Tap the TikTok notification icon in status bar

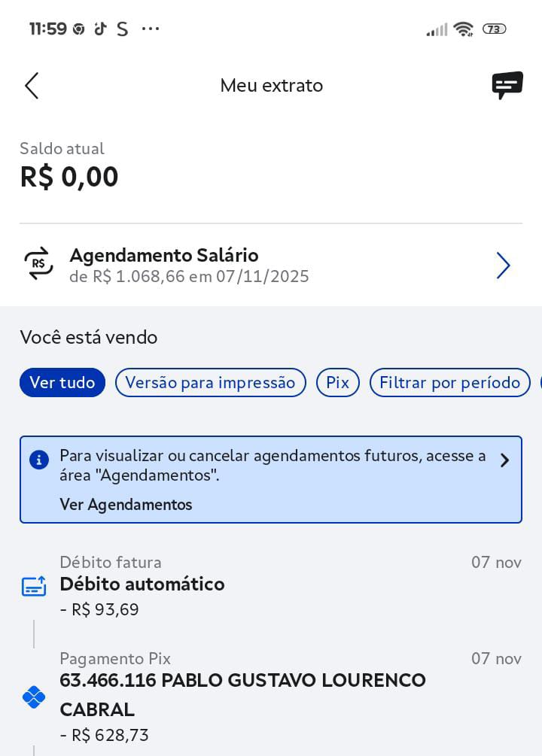click(x=100, y=29)
